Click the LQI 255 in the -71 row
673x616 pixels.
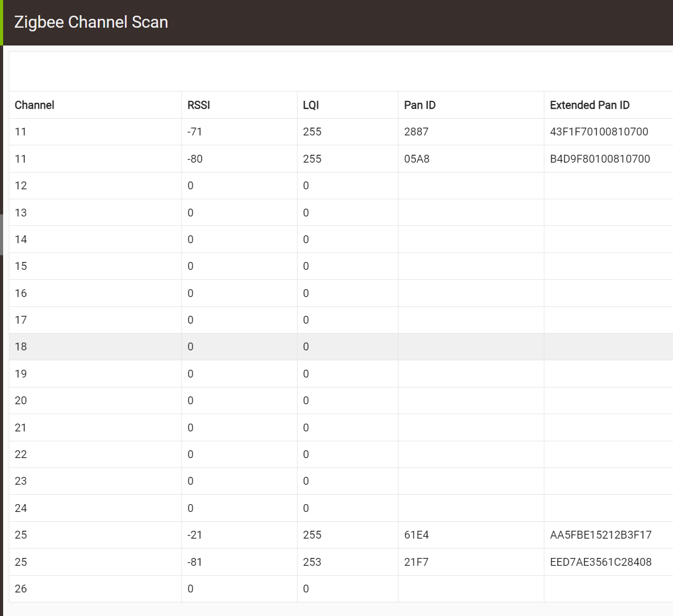point(312,132)
